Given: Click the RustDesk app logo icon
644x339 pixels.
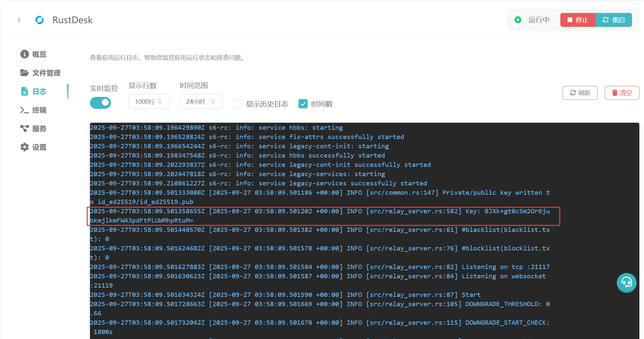Looking at the screenshot, I should pyautogui.click(x=40, y=20).
